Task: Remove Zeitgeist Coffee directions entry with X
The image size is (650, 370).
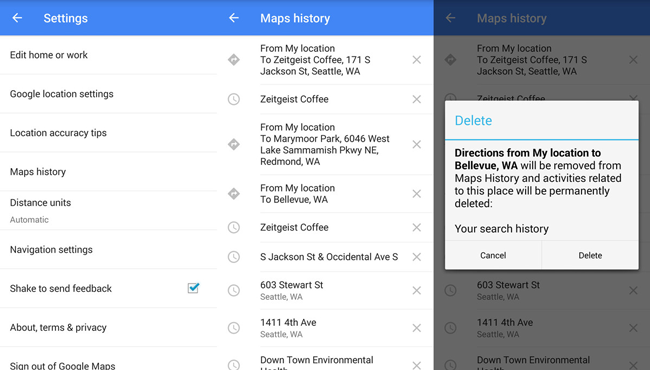Action: point(417,60)
